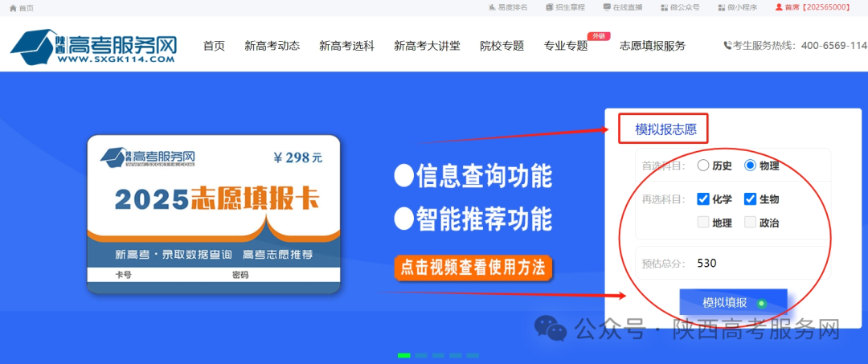Click the 模拟填报 button

[734, 303]
